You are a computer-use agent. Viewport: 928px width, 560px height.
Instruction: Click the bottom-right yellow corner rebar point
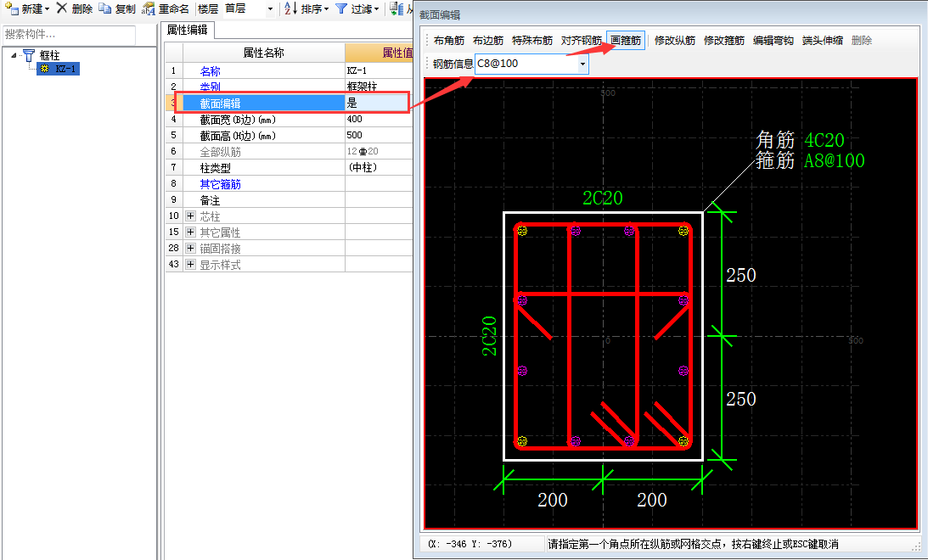click(683, 441)
